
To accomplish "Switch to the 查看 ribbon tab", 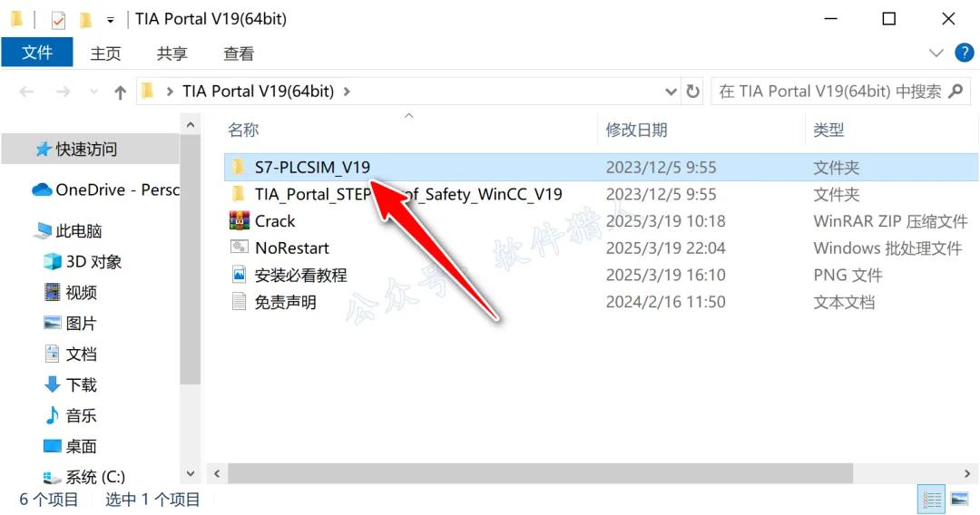I will [x=239, y=53].
